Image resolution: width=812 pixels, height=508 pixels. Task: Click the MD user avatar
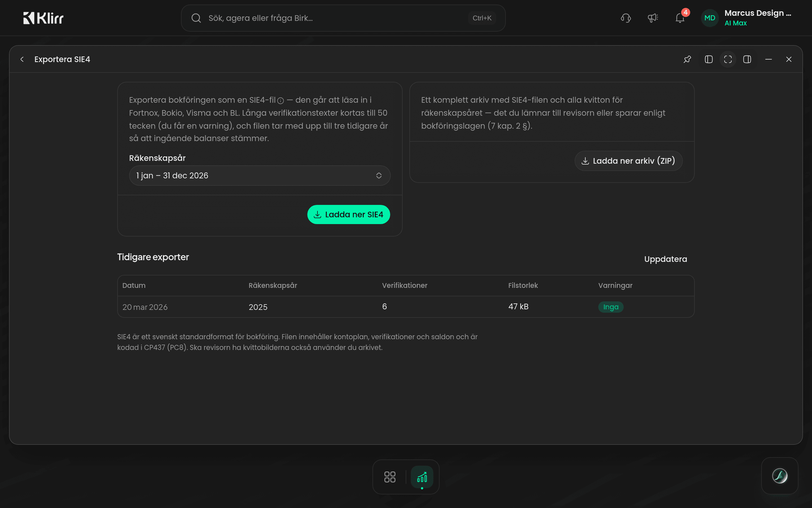coord(710,18)
